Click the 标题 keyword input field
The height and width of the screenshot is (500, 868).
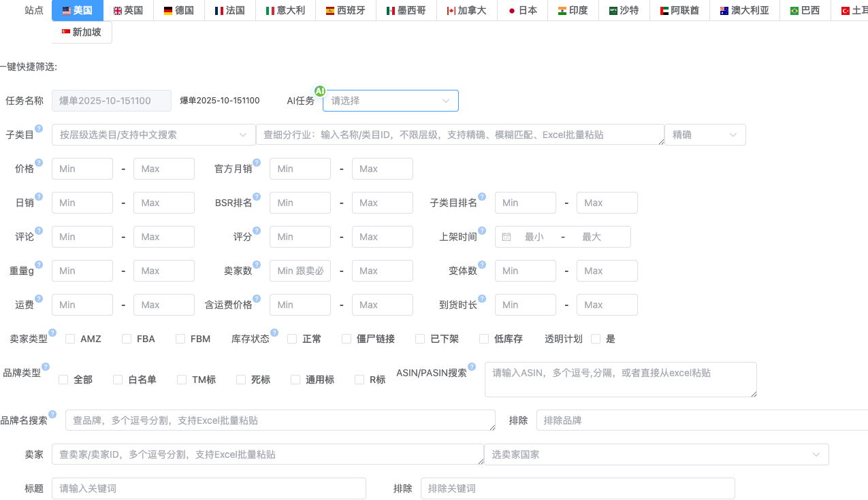coord(208,488)
